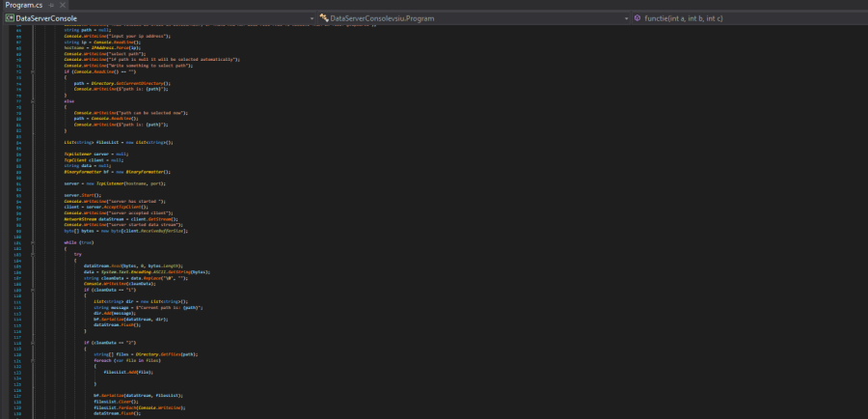Click the "select path" WriteLine statement
The image size is (868, 419).
click(x=104, y=54)
